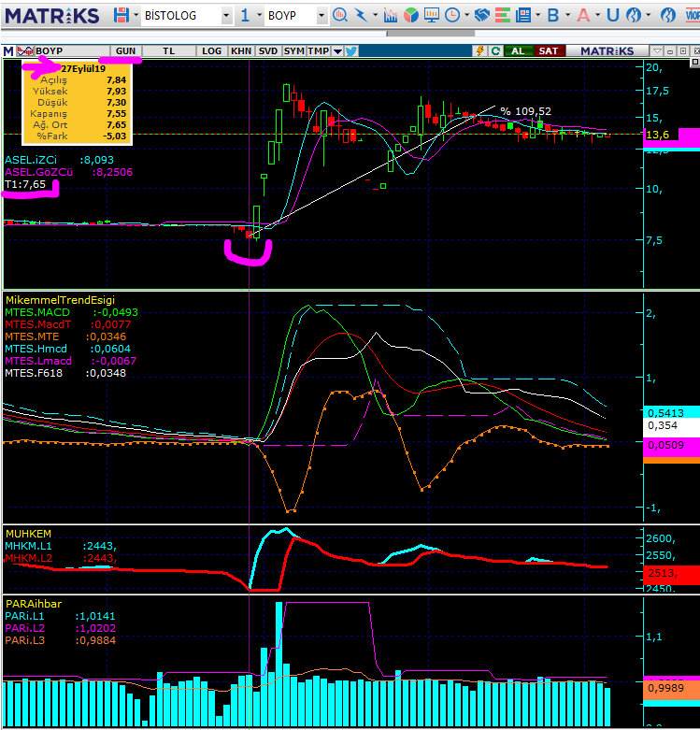Screen dimensions: 700x730
Task: Open the bar-and-line chart analysis icon
Action: click(391, 15)
